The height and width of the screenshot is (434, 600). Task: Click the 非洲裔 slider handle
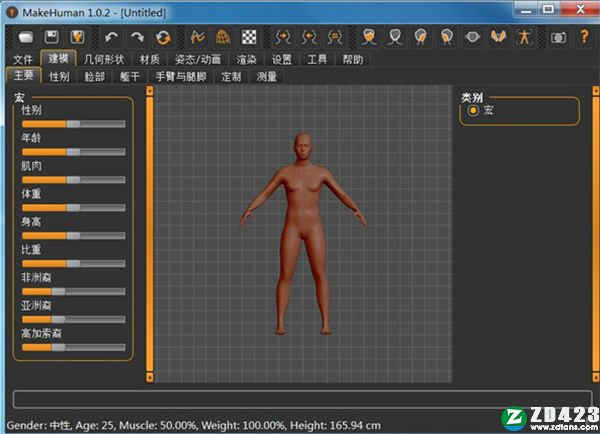pyautogui.click(x=59, y=292)
